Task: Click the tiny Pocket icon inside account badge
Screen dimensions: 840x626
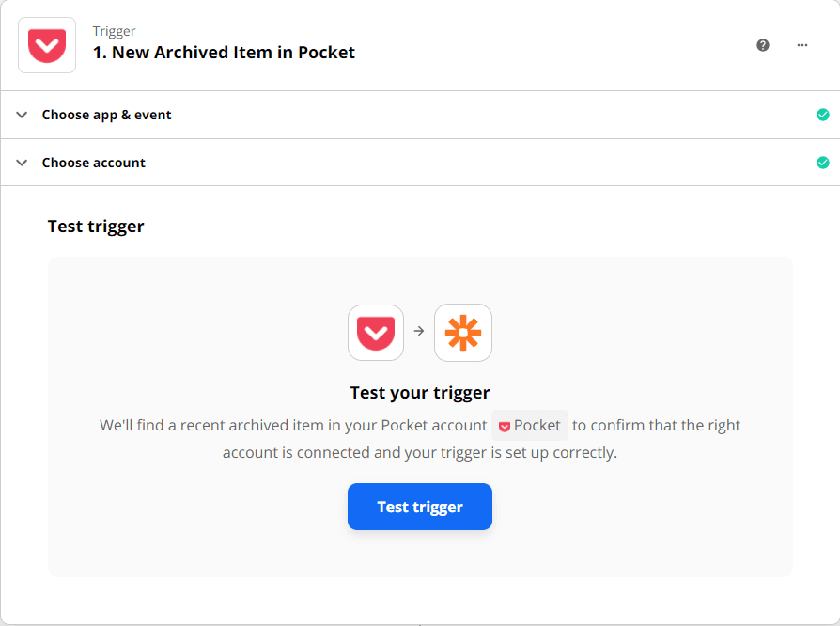Action: pyautogui.click(x=505, y=426)
